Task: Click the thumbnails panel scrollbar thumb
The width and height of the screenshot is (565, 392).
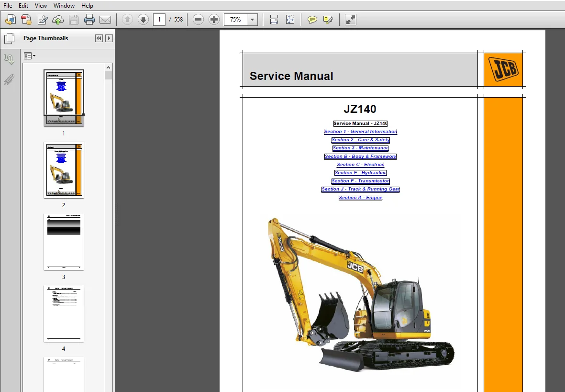Action: click(x=109, y=75)
